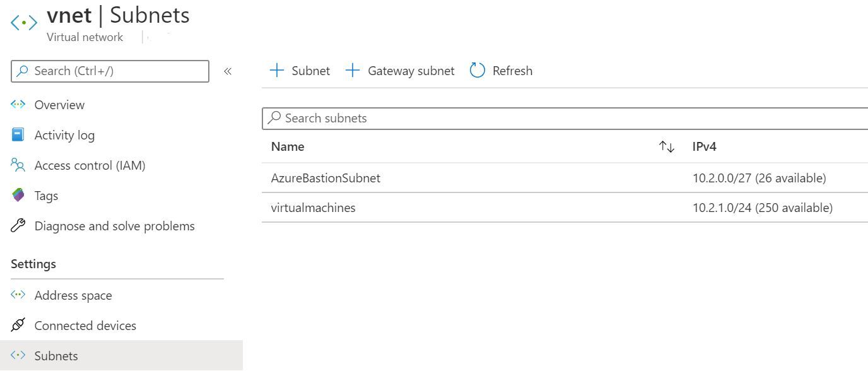
Task: Click the Connected devices plug icon
Action: [18, 325]
